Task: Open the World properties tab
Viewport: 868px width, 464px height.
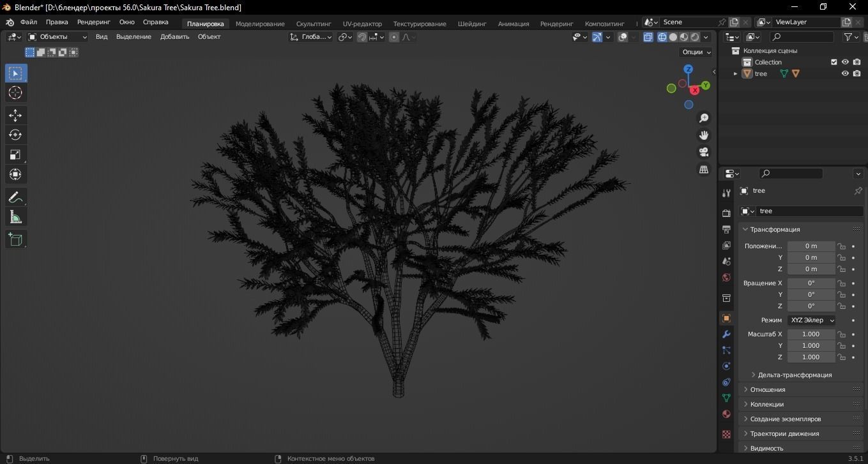Action: (726, 277)
